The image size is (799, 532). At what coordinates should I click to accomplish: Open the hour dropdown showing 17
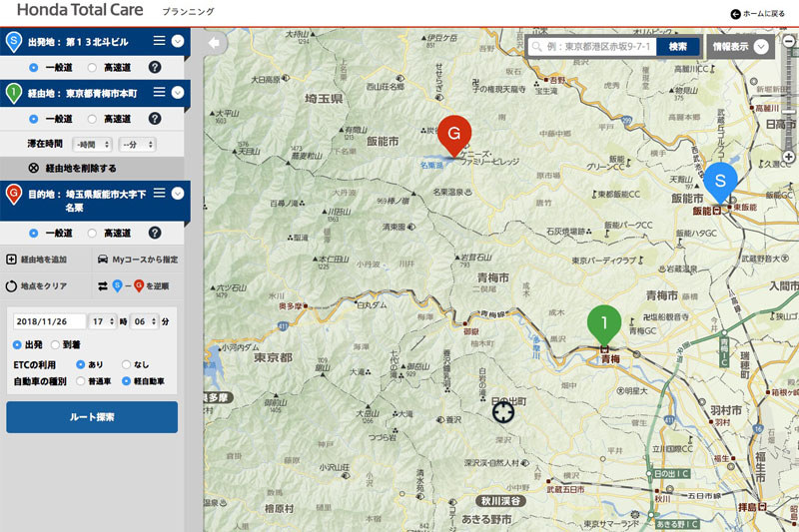[x=103, y=321]
